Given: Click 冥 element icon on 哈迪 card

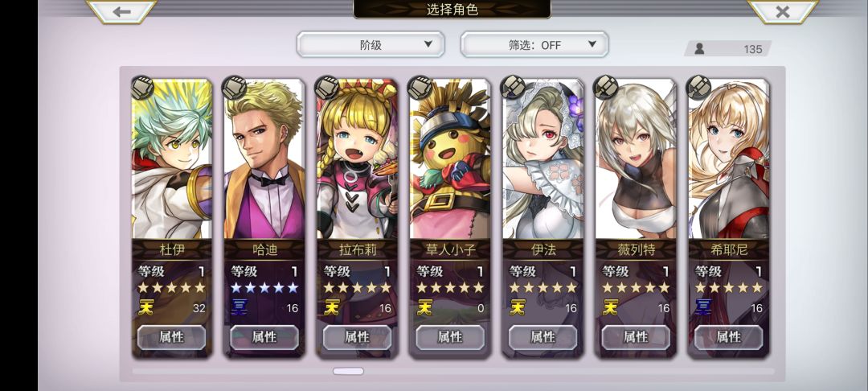Looking at the screenshot, I should [239, 307].
